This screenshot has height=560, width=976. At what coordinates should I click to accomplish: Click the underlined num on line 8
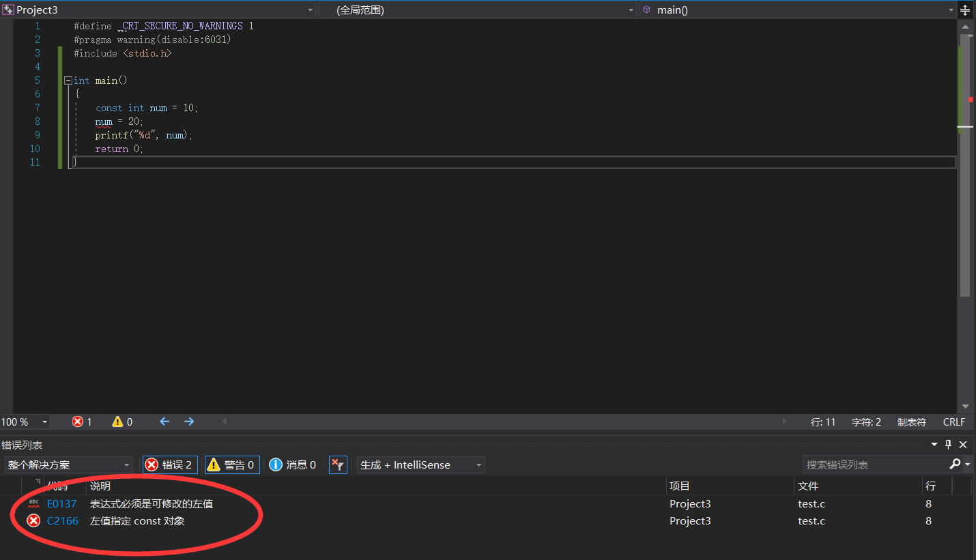pyautogui.click(x=104, y=121)
